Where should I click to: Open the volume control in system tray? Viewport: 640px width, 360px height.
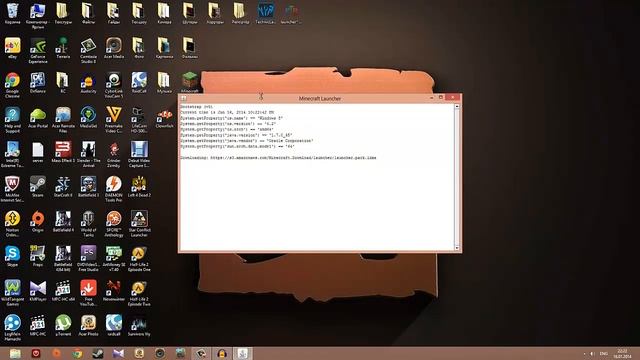tap(592, 354)
